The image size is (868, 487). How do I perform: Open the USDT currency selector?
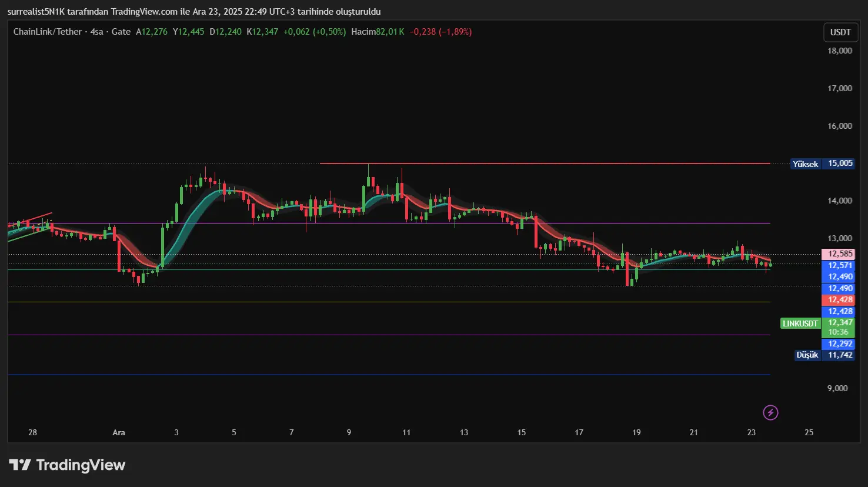click(x=840, y=32)
